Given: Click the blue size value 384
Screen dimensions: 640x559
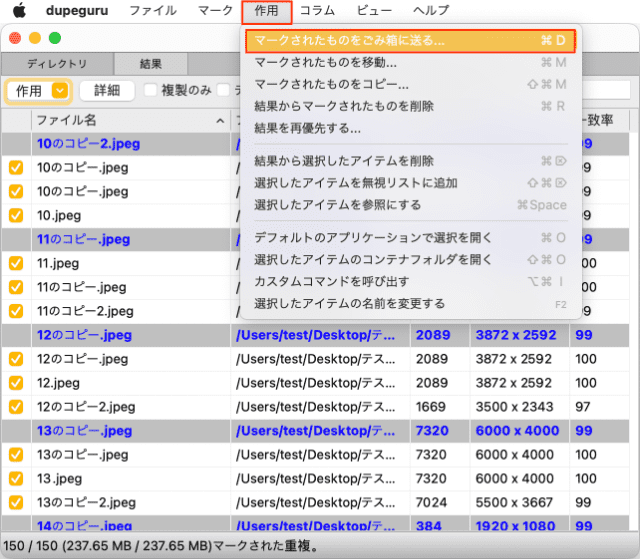Looking at the screenshot, I should tap(429, 525).
